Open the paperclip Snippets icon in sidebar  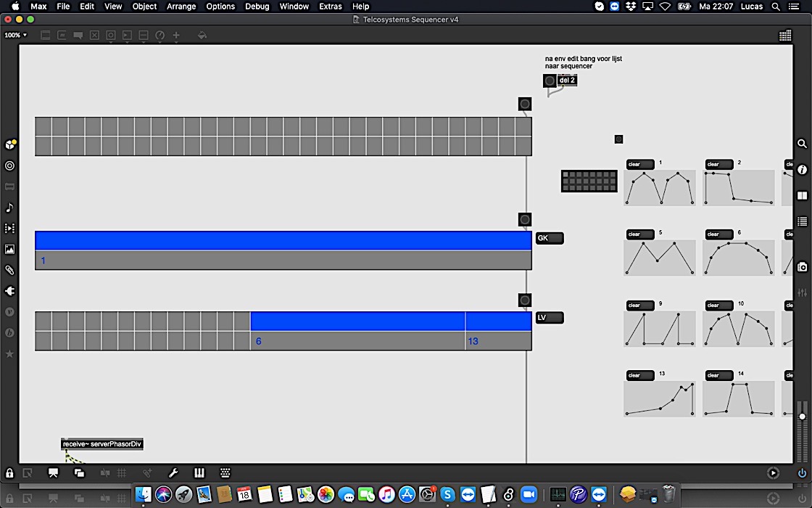(9, 270)
